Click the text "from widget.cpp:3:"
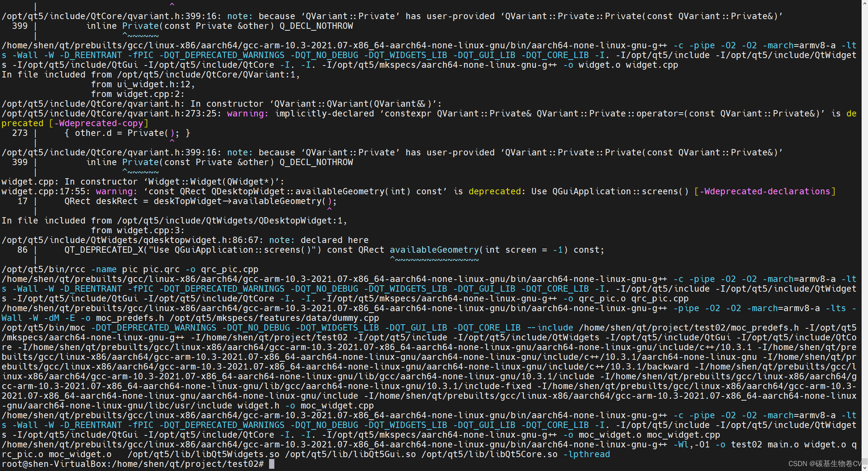 (138, 230)
